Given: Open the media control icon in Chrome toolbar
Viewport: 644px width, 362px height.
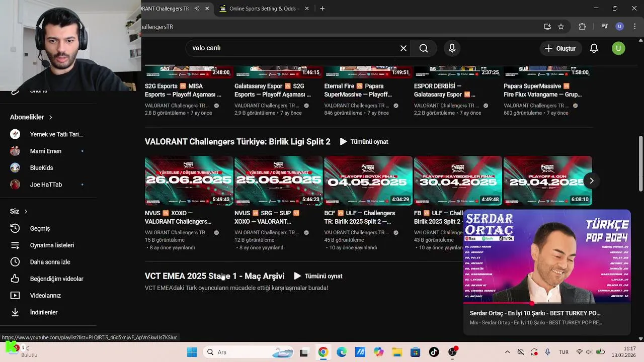Looking at the screenshot, I should click(x=605, y=27).
